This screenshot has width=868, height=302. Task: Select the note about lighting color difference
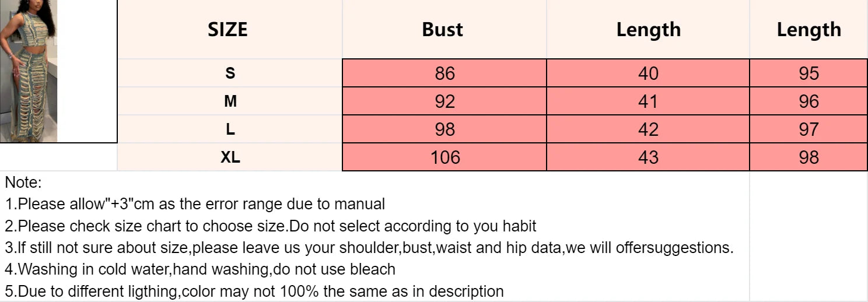click(254, 291)
